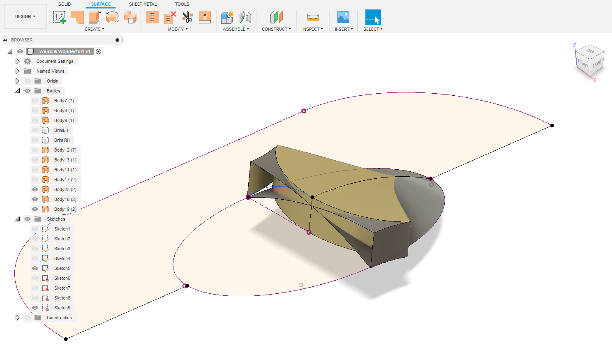Open the INSPECT menu
This screenshot has height=364, width=612.
click(x=313, y=29)
